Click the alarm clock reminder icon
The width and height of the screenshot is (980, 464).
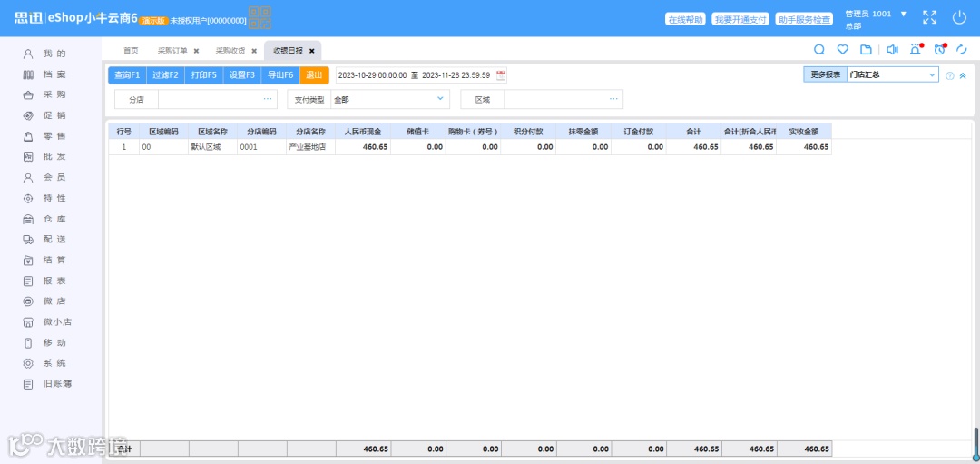(940, 49)
